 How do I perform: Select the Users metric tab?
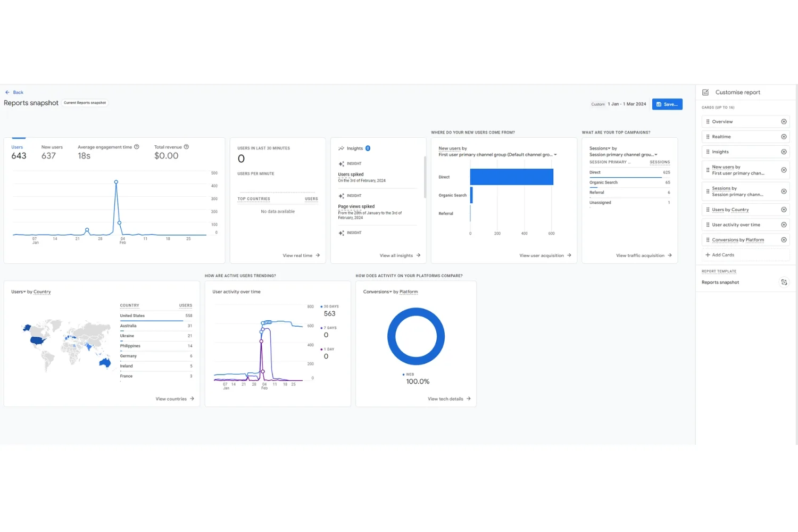[x=19, y=152]
